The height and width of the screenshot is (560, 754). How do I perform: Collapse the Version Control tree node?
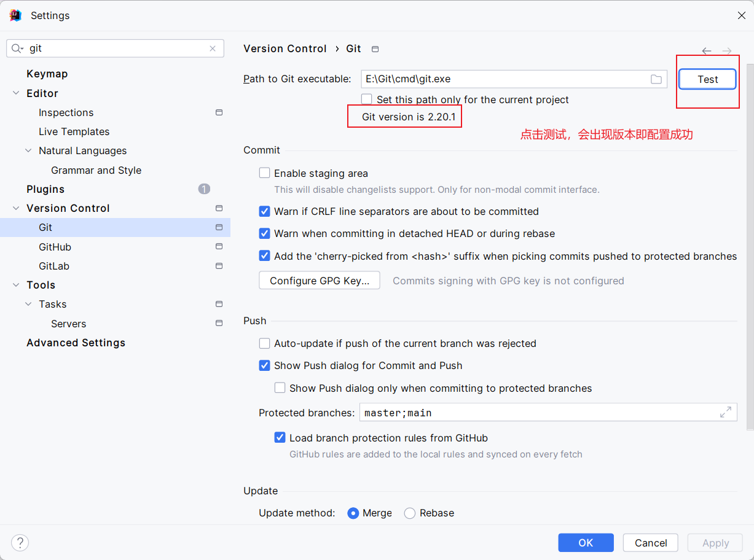(x=16, y=208)
